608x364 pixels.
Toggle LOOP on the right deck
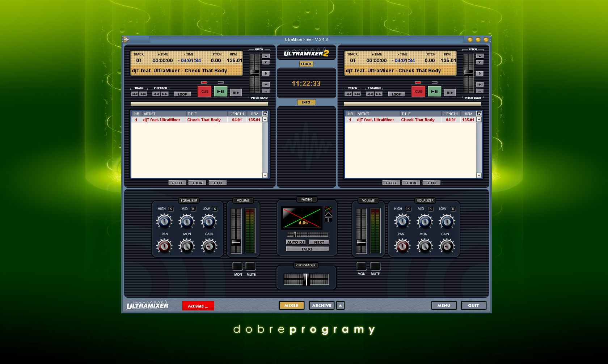click(x=396, y=94)
